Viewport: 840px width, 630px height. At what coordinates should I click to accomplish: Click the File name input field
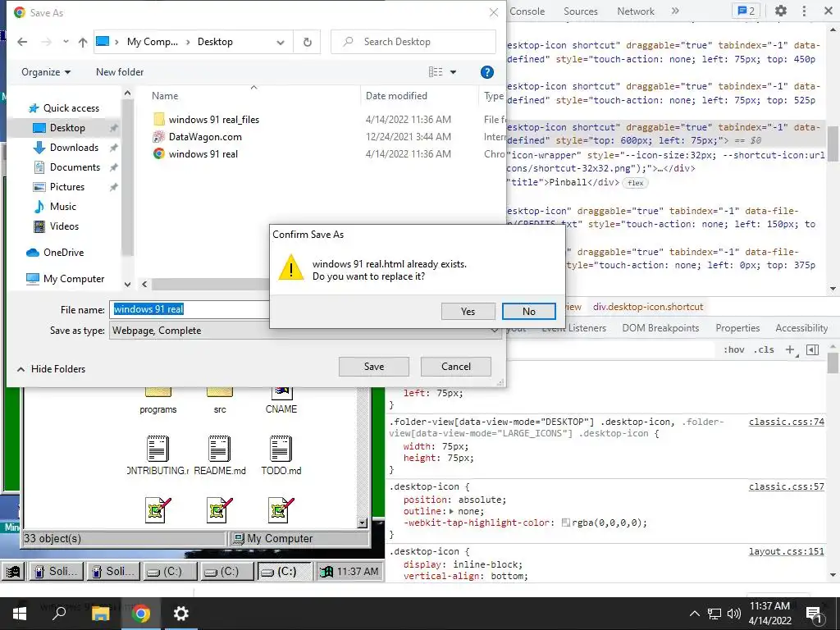[x=189, y=309]
